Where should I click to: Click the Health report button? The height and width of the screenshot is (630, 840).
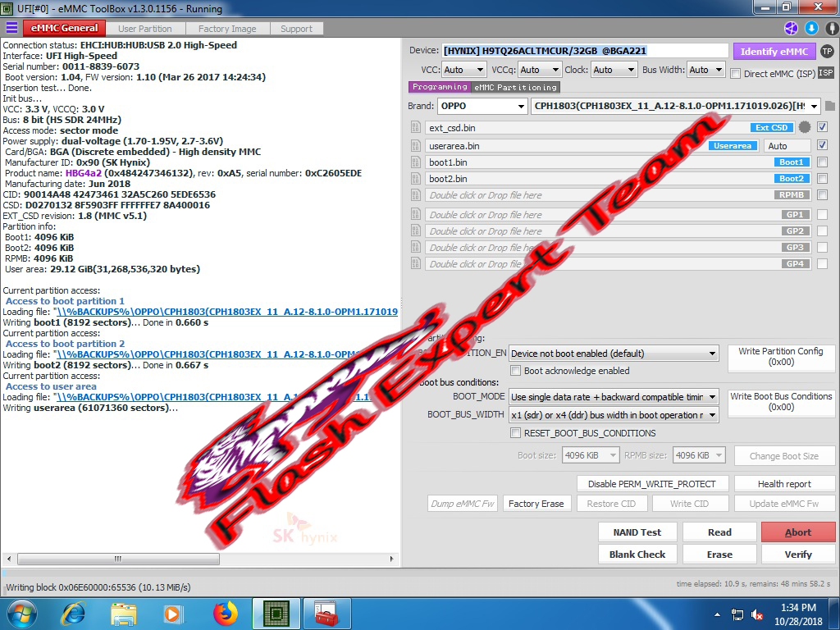tap(784, 484)
